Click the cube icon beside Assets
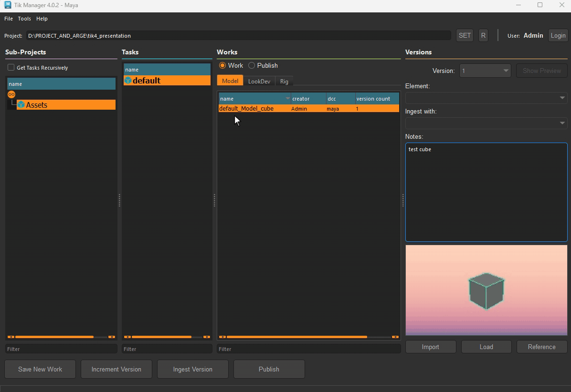 click(21, 105)
